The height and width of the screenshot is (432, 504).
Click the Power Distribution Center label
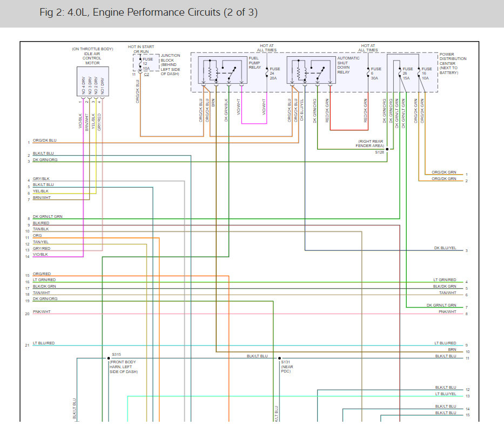pos(453,63)
